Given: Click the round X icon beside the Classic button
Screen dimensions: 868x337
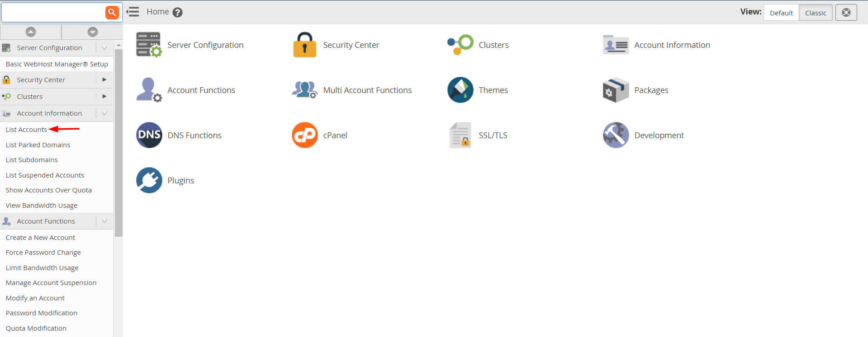Looking at the screenshot, I should (846, 13).
